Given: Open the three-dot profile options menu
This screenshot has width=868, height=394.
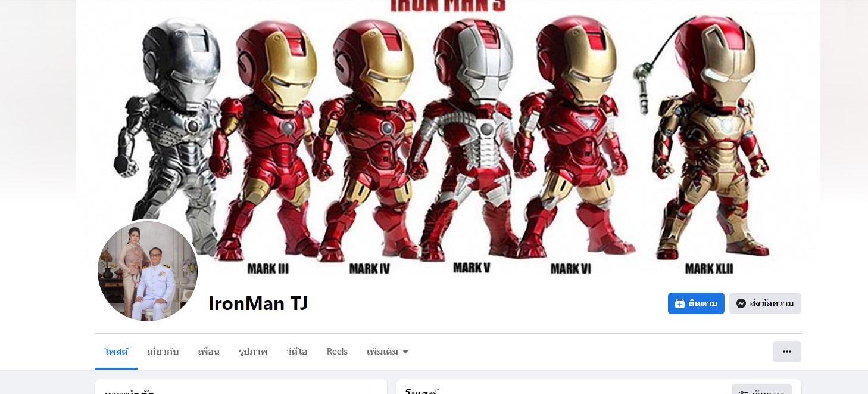Looking at the screenshot, I should click(787, 352).
